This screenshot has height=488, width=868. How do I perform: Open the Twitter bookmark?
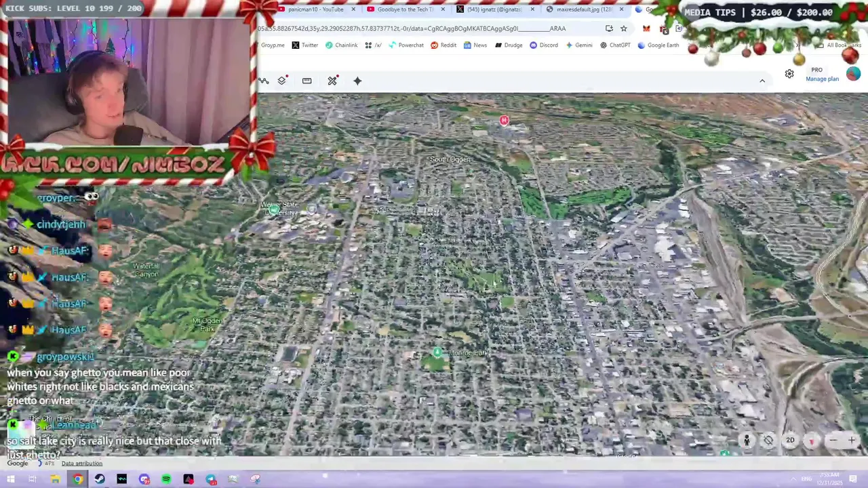click(304, 45)
